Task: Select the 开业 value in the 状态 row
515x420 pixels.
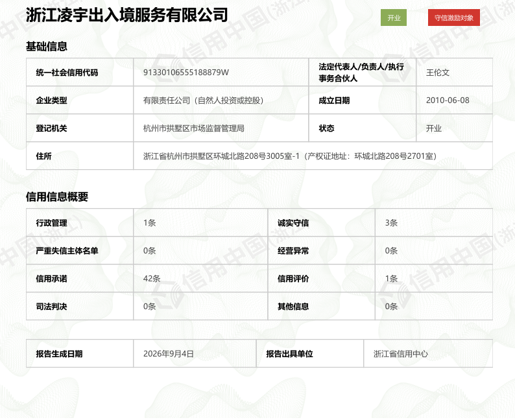Action: point(433,128)
